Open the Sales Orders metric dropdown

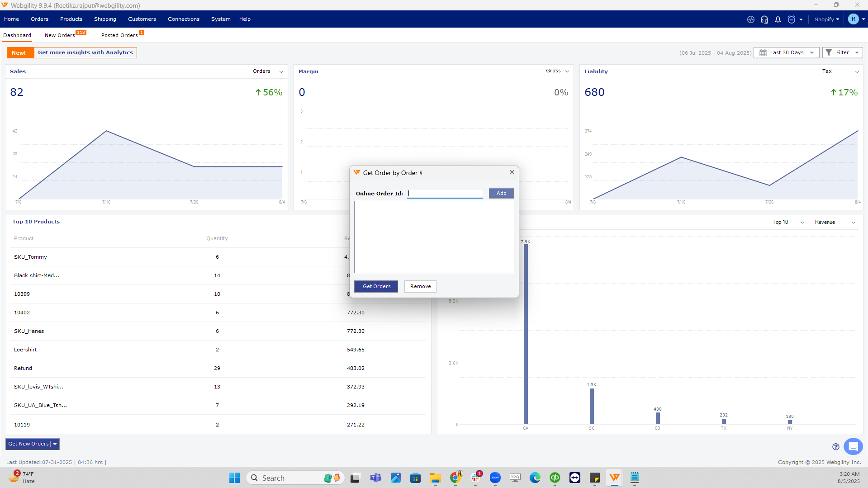point(268,71)
